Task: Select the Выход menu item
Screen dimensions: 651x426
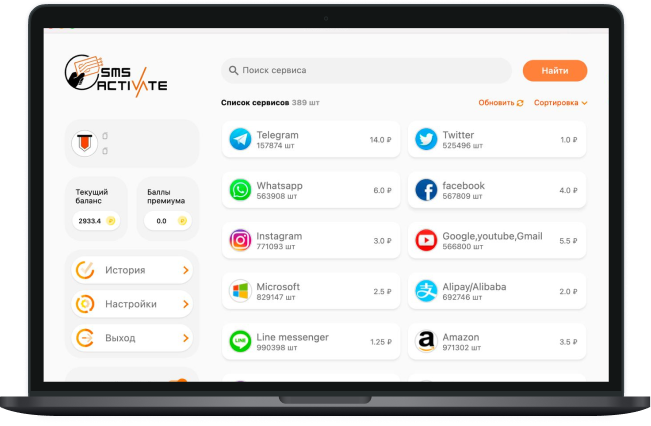Action: pyautogui.click(x=120, y=338)
